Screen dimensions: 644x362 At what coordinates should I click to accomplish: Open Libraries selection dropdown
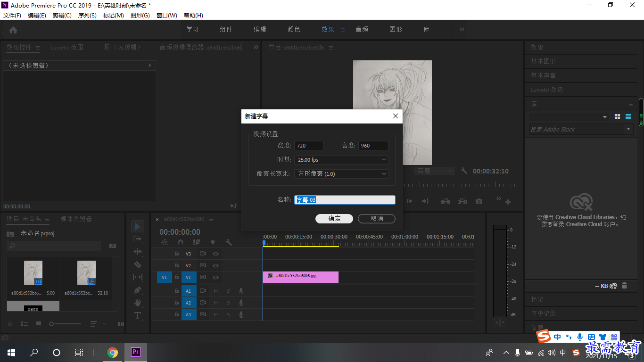569,117
